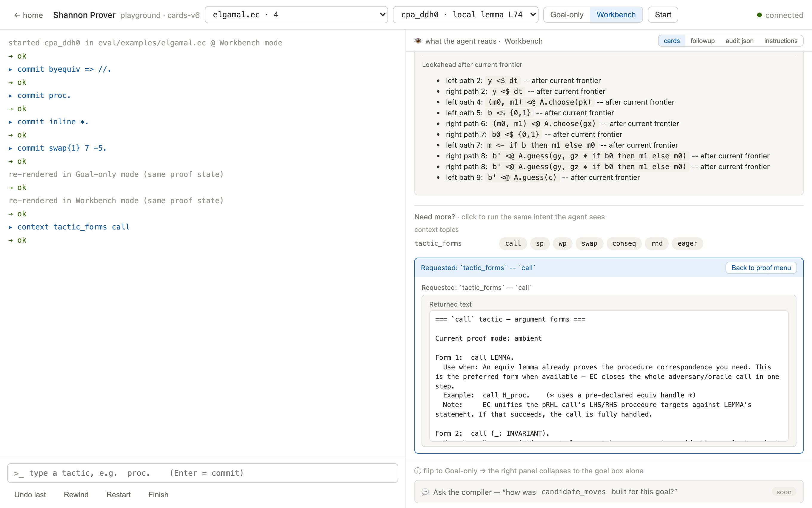Click the conseq context topic chip

click(624, 243)
